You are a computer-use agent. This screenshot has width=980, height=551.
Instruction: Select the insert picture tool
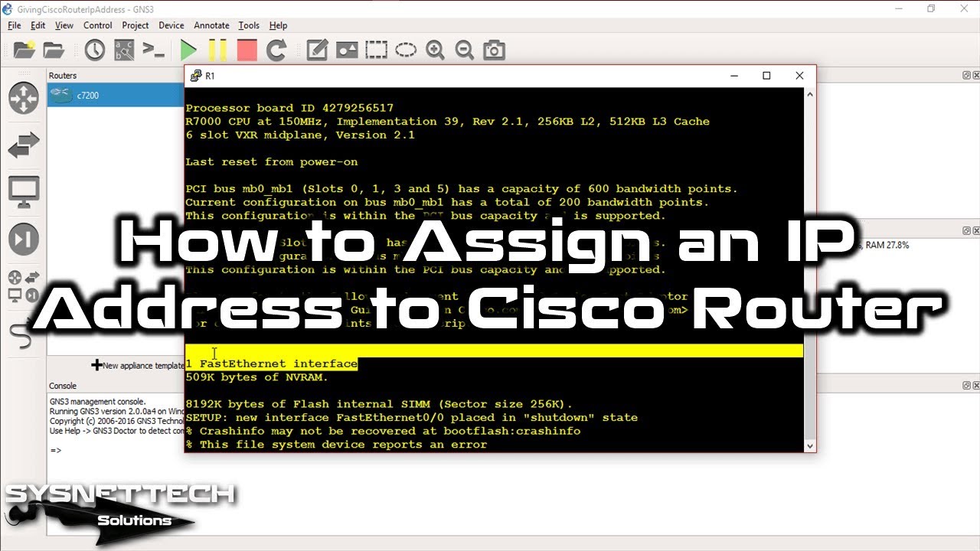point(347,51)
